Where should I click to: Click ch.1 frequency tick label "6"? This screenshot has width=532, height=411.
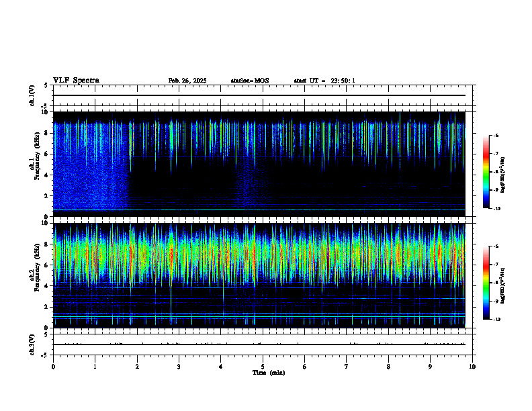coord(47,154)
